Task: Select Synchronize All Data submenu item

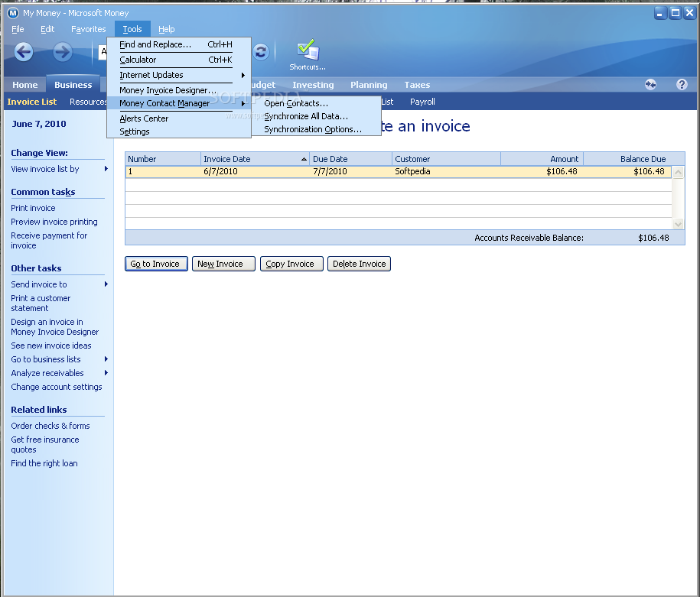Action: pos(316,116)
